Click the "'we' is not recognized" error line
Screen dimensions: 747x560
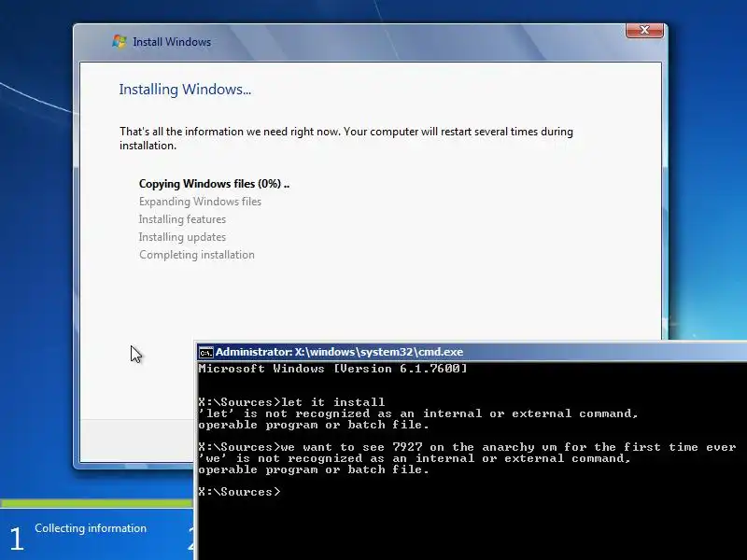pos(415,458)
